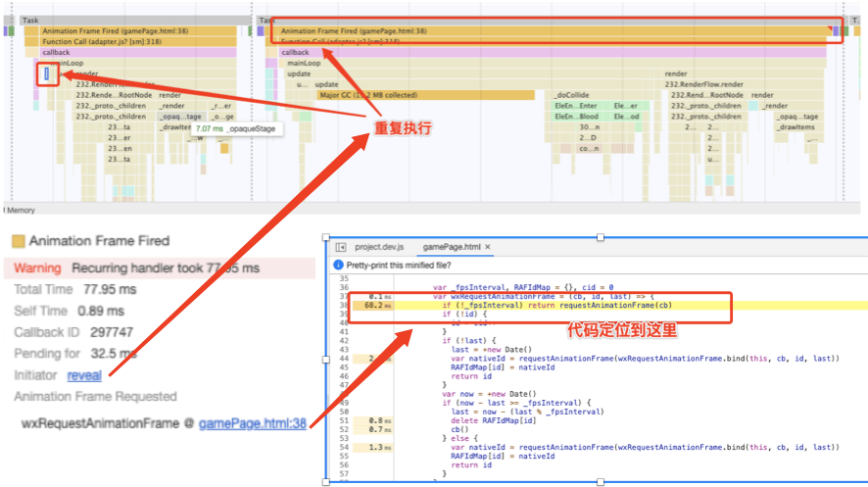The image size is (868, 487).
Task: Click Pretty-print this minified file prompt
Action: pos(399,266)
